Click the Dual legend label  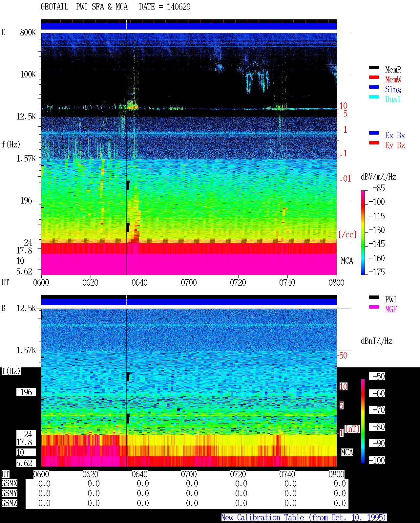[393, 99]
